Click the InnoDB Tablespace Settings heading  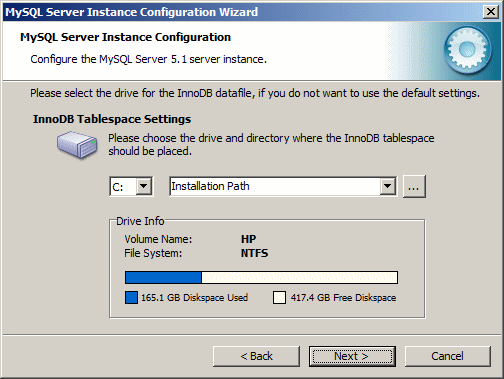pos(112,119)
